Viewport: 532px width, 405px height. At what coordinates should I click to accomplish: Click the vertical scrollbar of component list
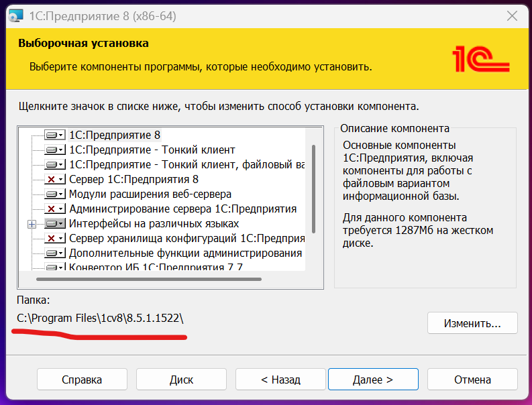tap(313, 189)
